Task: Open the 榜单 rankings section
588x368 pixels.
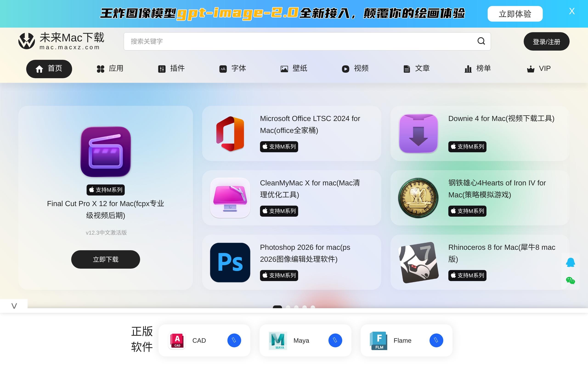Action: pyautogui.click(x=478, y=69)
